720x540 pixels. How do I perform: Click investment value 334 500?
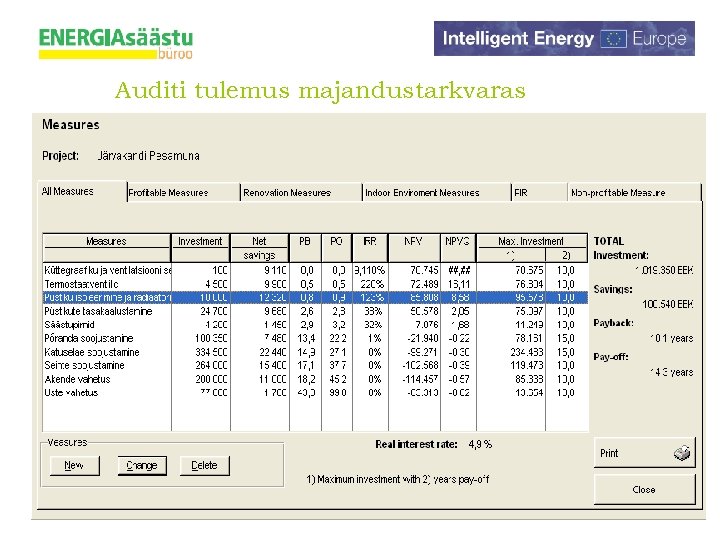[x=211, y=352]
